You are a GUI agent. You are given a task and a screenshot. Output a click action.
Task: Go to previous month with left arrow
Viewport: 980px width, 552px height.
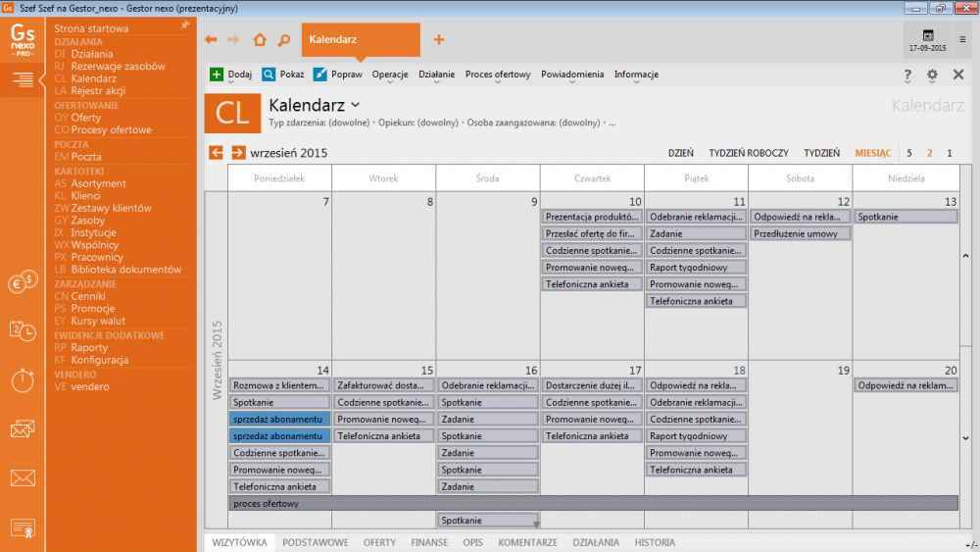(217, 153)
